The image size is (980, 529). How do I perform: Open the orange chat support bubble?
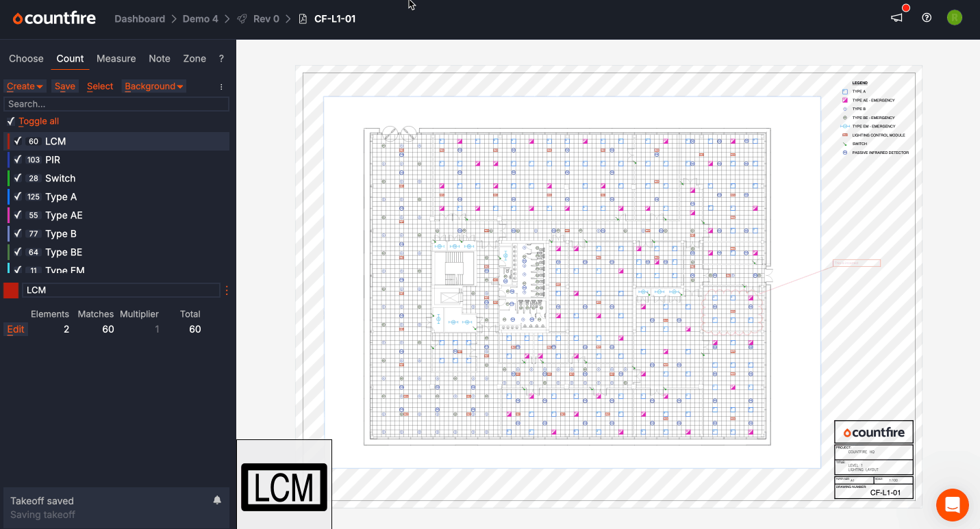[952, 505]
